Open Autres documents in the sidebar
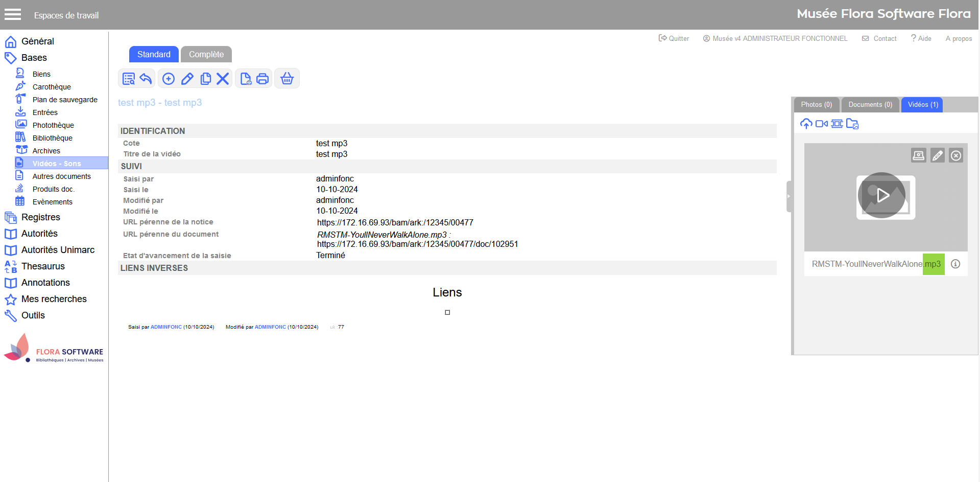Screen dimensions: 980x482 61,176
